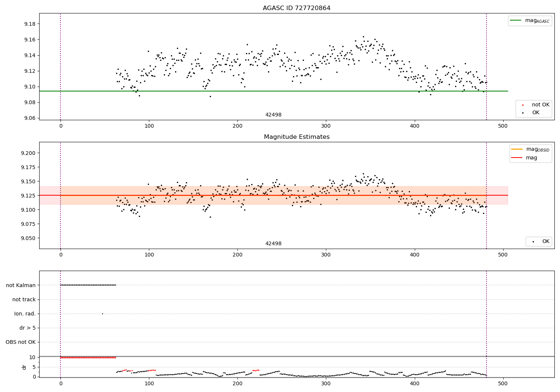Select the green mag AGASC legend line

pos(516,21)
